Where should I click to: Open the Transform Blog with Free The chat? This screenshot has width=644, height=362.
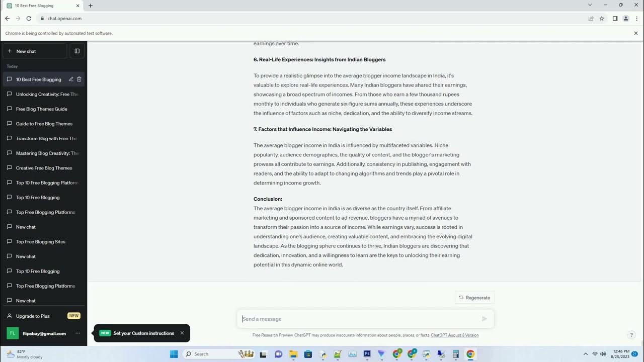tap(43, 138)
